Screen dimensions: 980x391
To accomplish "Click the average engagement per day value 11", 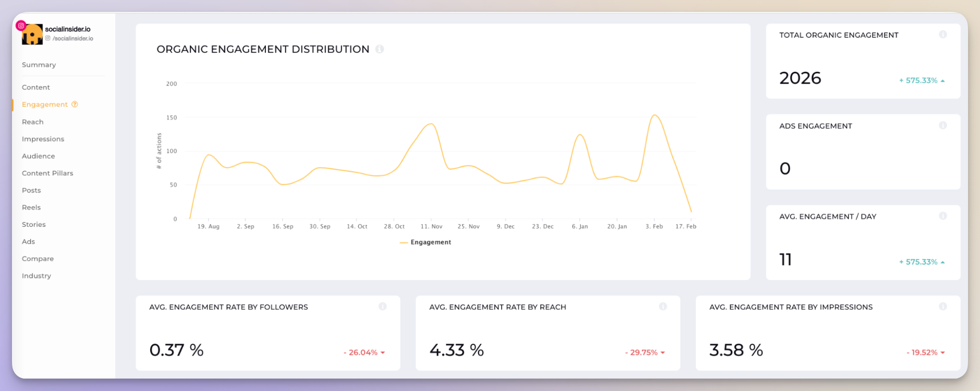I will (x=785, y=259).
